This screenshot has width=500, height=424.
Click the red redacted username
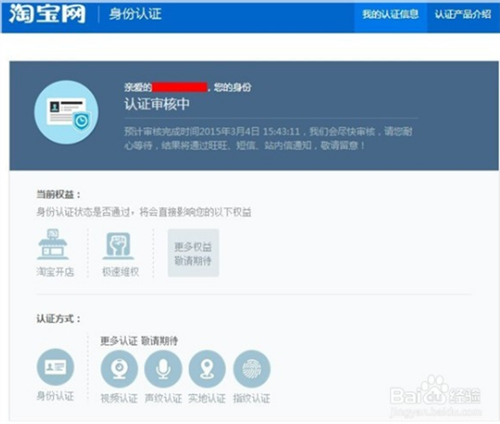(x=179, y=87)
